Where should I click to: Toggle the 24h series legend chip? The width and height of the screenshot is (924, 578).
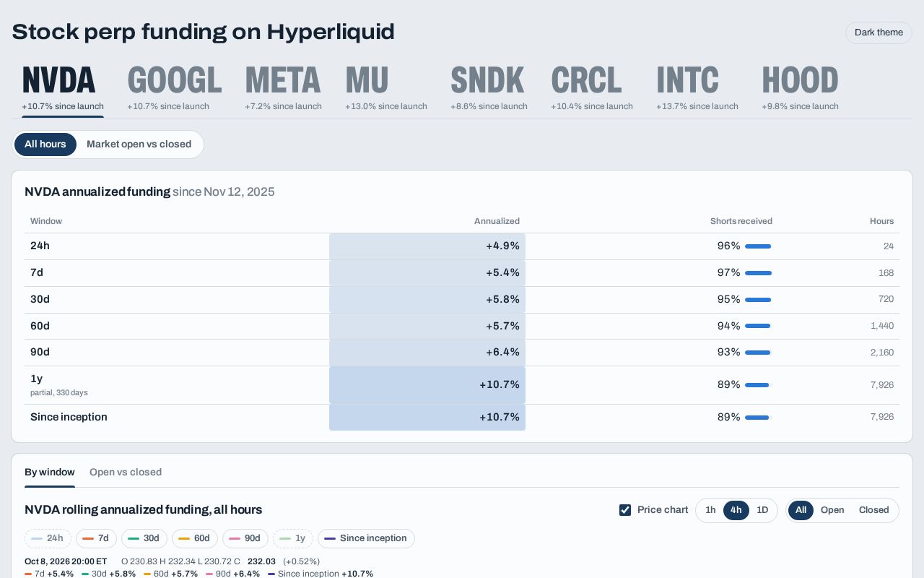(48, 538)
